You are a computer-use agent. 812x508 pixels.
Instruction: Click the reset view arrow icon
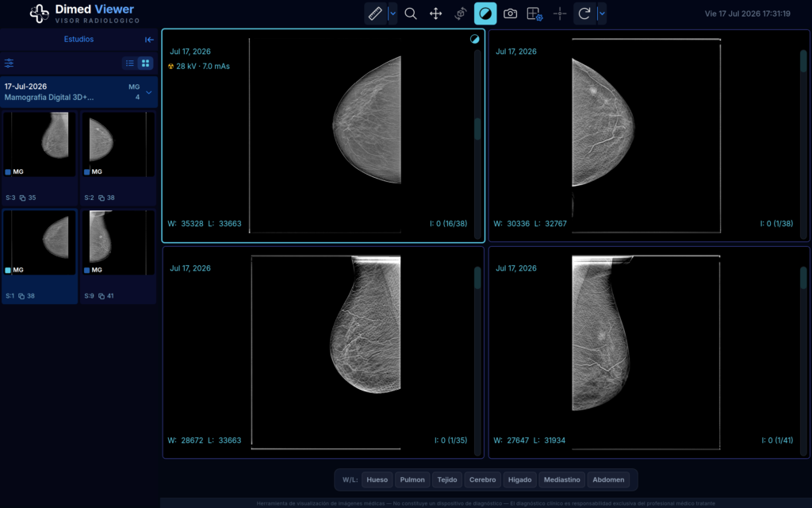[x=584, y=13]
